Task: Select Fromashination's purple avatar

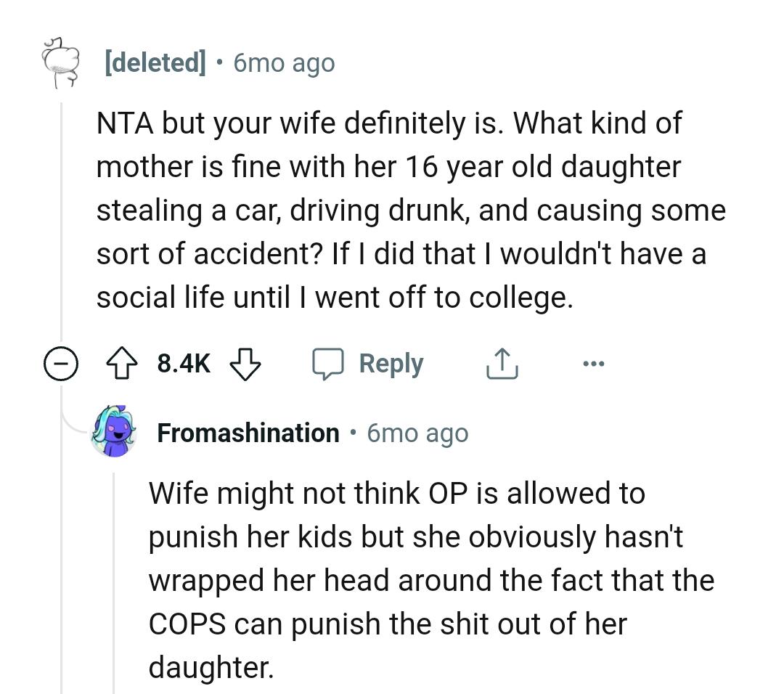Action: tap(114, 432)
